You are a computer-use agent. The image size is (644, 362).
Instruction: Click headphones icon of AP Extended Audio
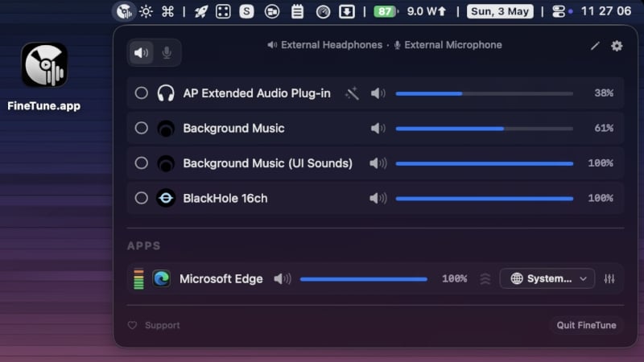(166, 93)
